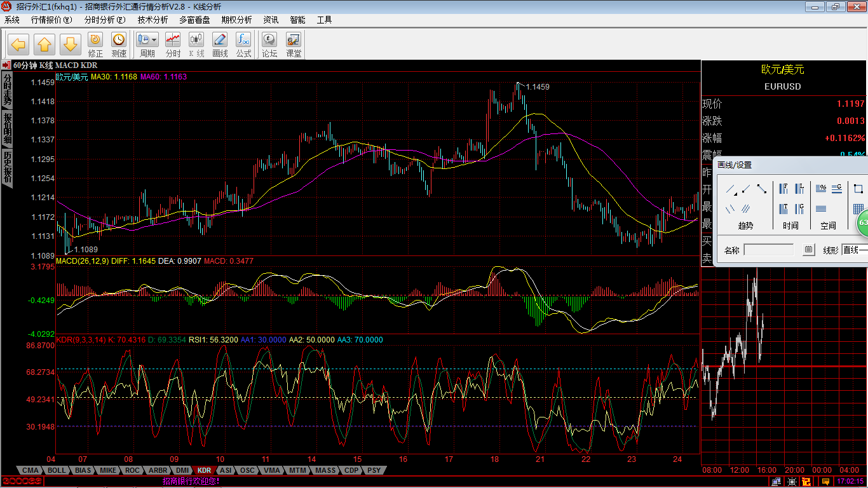Expand the 周期 period dropdown
Image resolution: width=868 pixels, height=488 pixels.
[x=154, y=39]
